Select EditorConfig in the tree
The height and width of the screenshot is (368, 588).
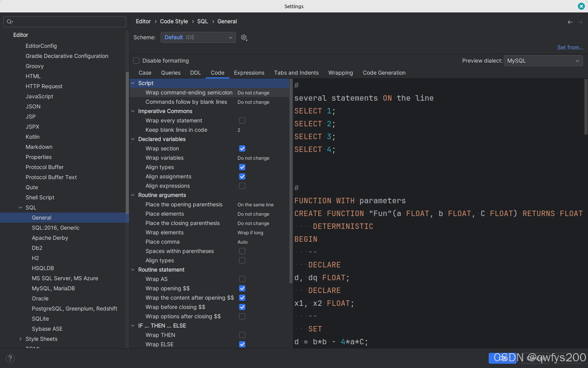click(41, 46)
